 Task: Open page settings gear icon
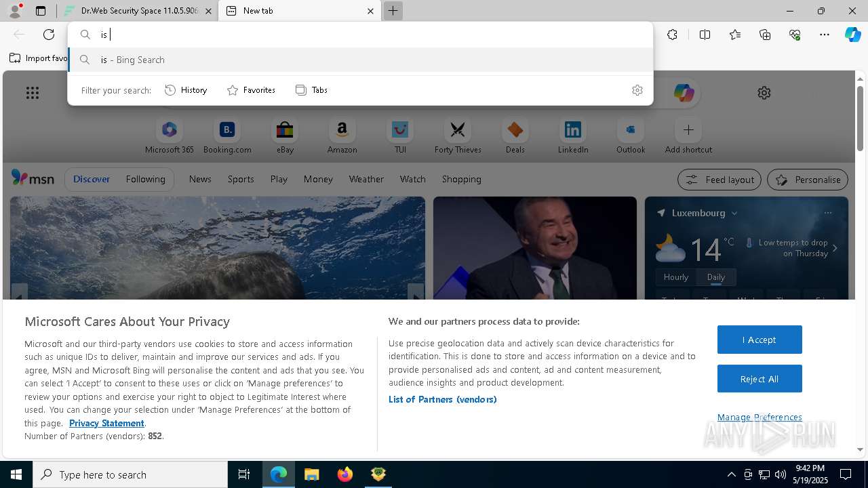point(764,93)
